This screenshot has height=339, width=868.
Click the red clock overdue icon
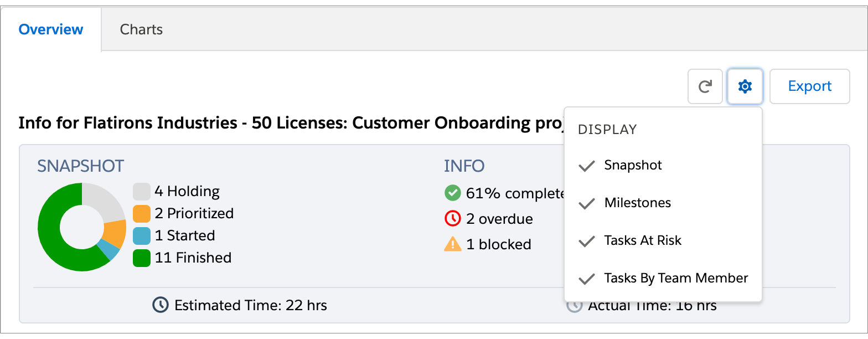pyautogui.click(x=452, y=218)
